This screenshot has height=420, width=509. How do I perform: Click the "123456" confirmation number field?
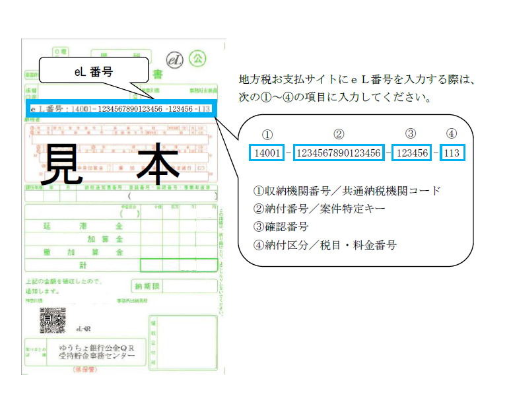412,153
